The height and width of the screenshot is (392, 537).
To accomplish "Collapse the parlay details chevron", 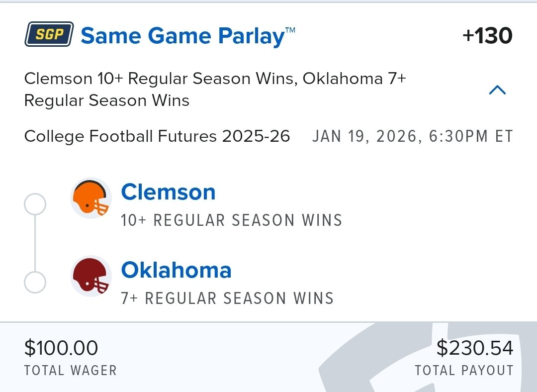I will pos(497,90).
